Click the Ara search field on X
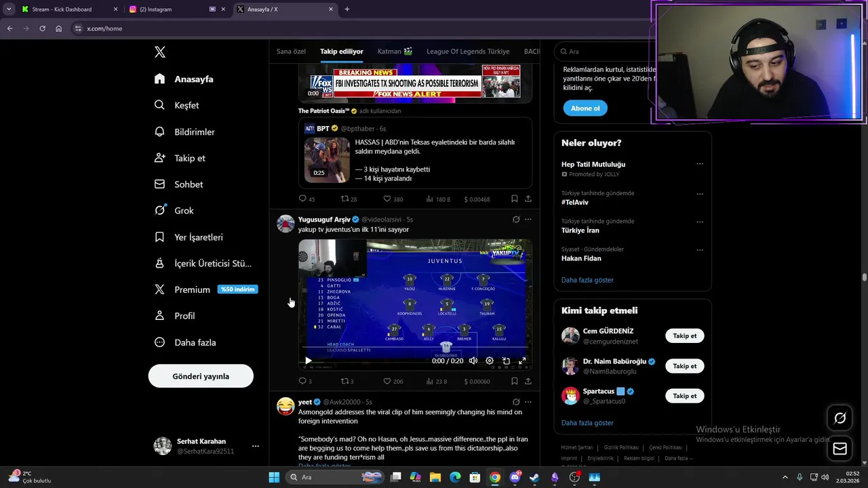This screenshot has height=488, width=868. (x=604, y=52)
